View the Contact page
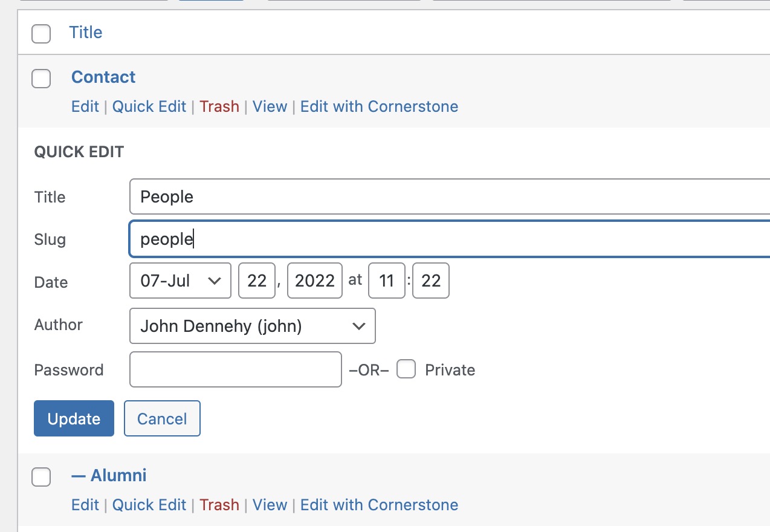 (x=270, y=107)
